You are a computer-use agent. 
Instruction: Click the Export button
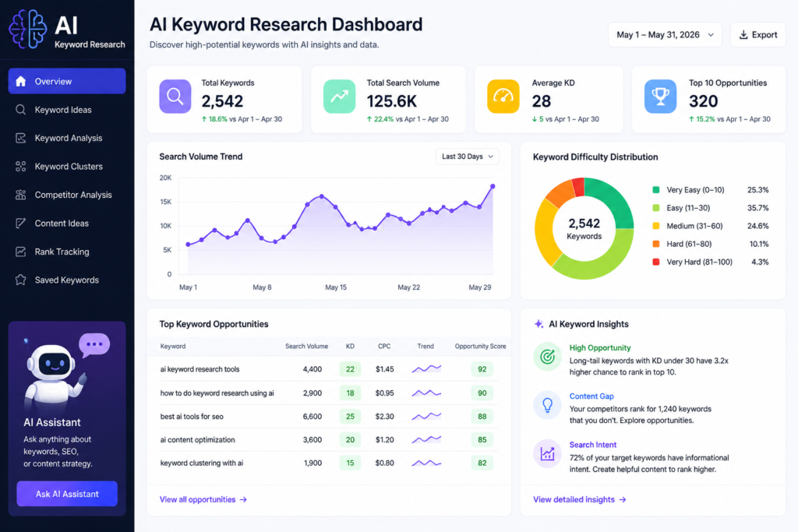tap(757, 34)
